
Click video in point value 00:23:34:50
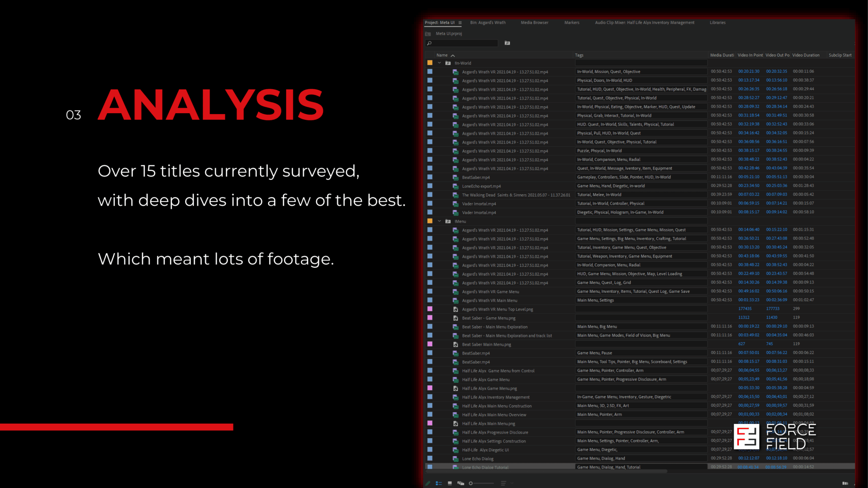749,186
